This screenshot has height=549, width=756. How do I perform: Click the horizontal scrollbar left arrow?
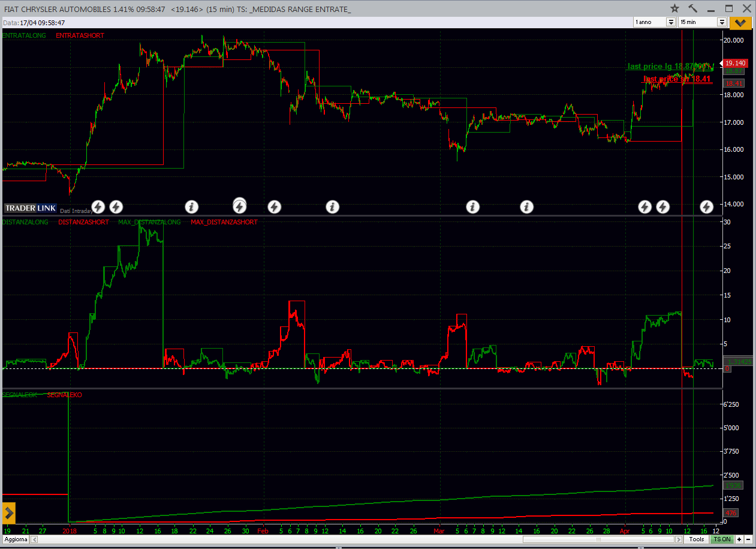tap(34, 539)
